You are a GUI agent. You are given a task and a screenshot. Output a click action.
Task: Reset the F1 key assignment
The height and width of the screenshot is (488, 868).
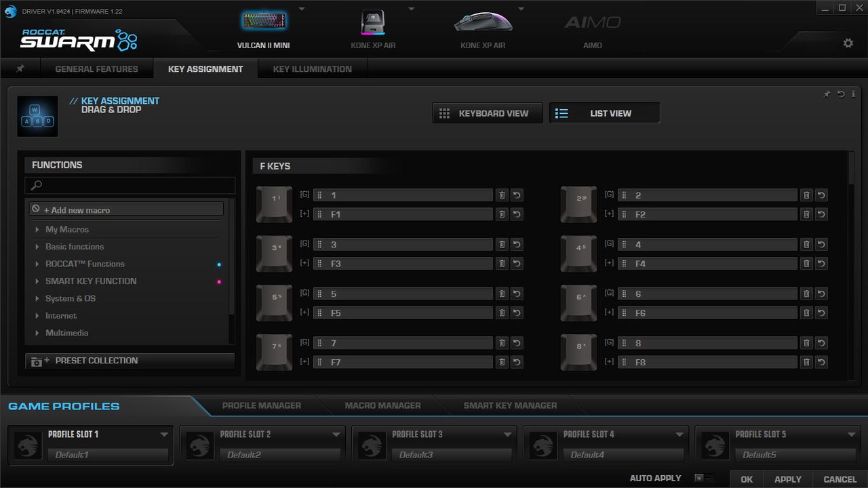click(x=517, y=214)
